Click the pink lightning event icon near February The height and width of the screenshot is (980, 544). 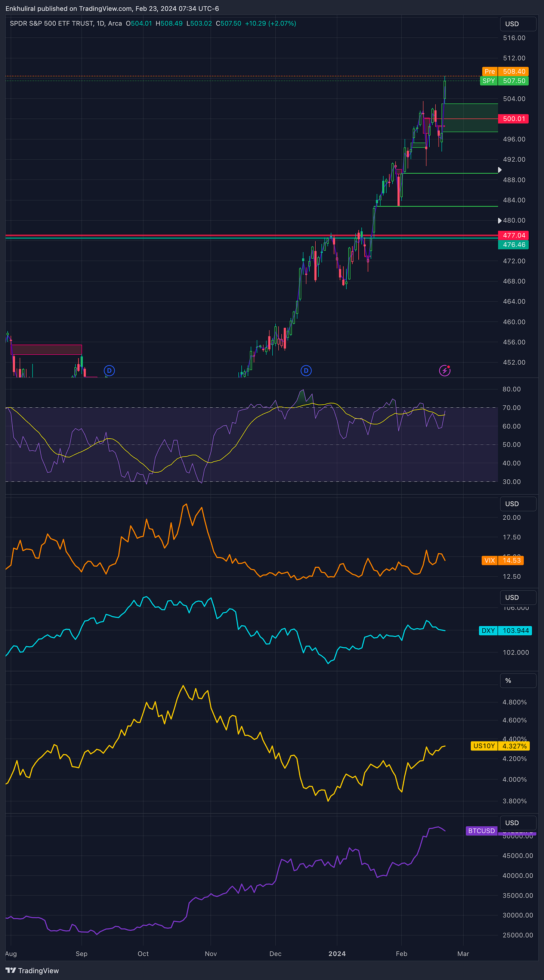click(445, 371)
